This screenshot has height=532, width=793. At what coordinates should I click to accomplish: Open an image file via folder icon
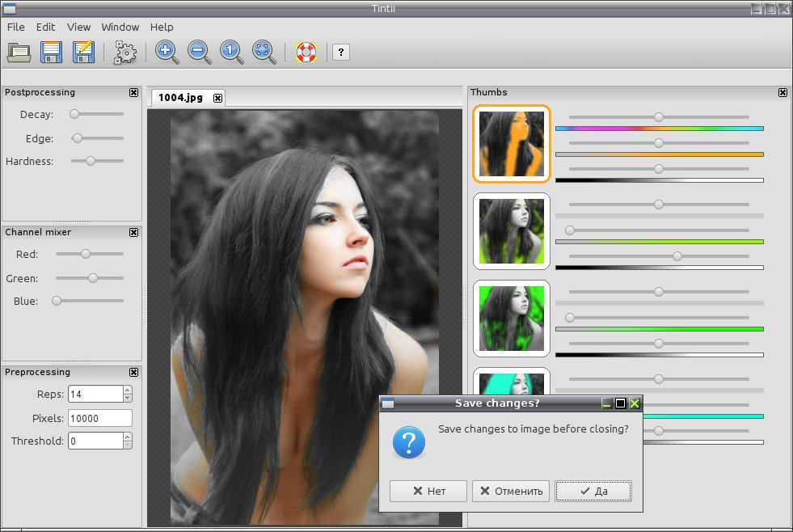coord(19,52)
